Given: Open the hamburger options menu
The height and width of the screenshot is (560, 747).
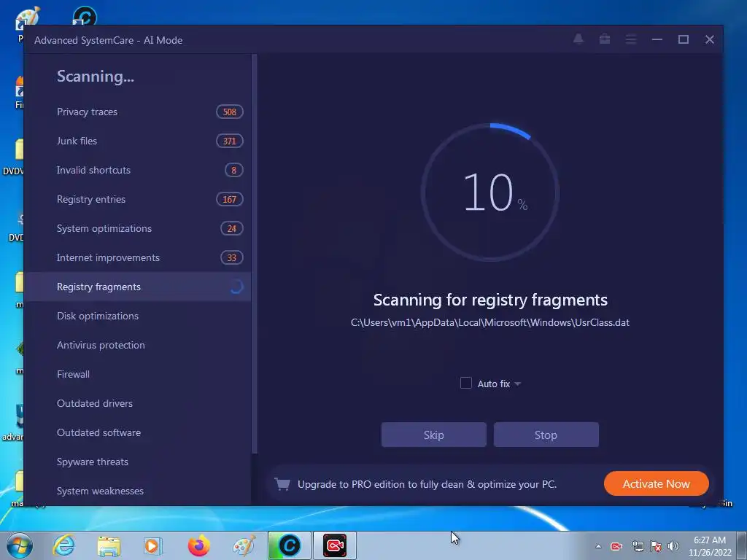Looking at the screenshot, I should tap(631, 39).
